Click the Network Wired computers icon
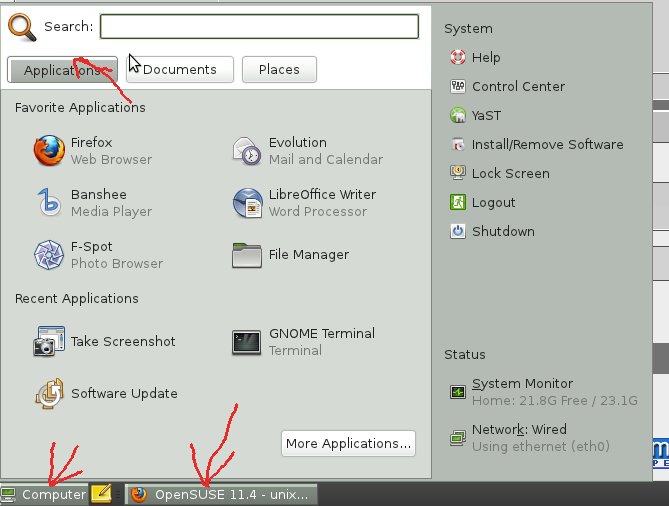 458,438
